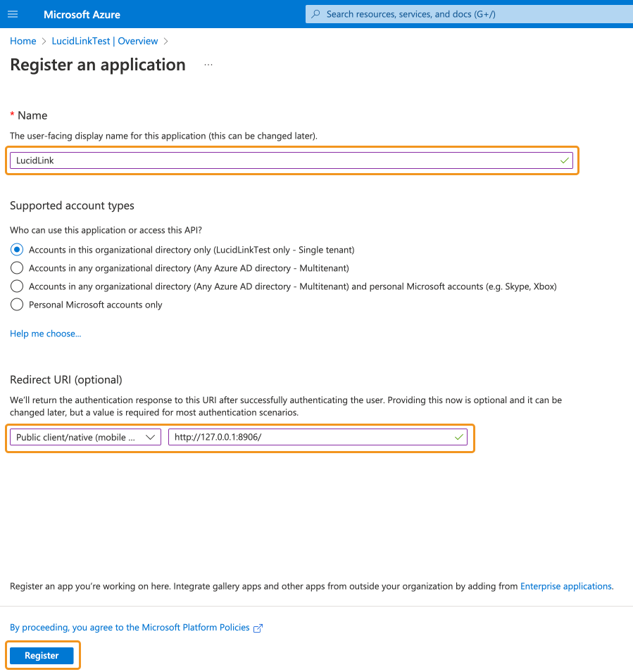Click the Register button
Viewport: 633px width, 672px height.
42,655
